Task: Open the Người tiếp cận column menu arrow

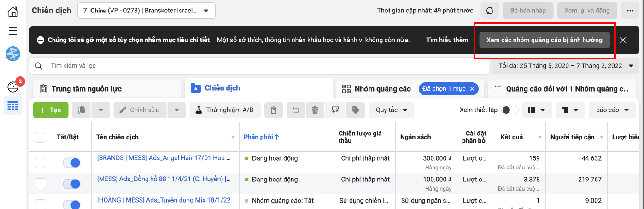Action: point(601,137)
